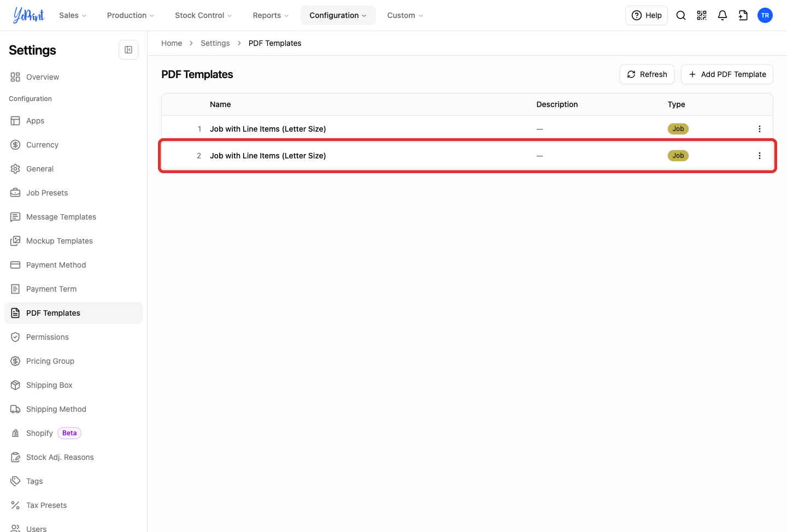787x532 pixels.
Task: Click the Help button
Action: (x=647, y=15)
